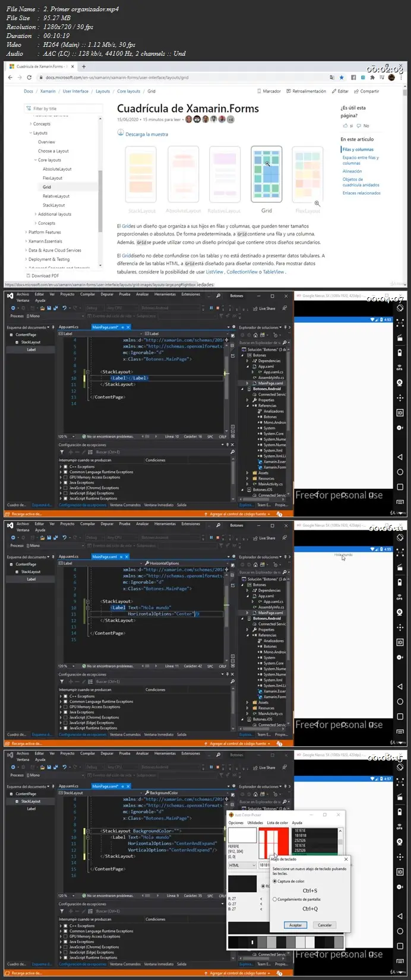In 00:06:11 frame, check JavaScript (Chrome) Exceptions
This screenshot has height=980, width=411.
[x=65, y=718]
